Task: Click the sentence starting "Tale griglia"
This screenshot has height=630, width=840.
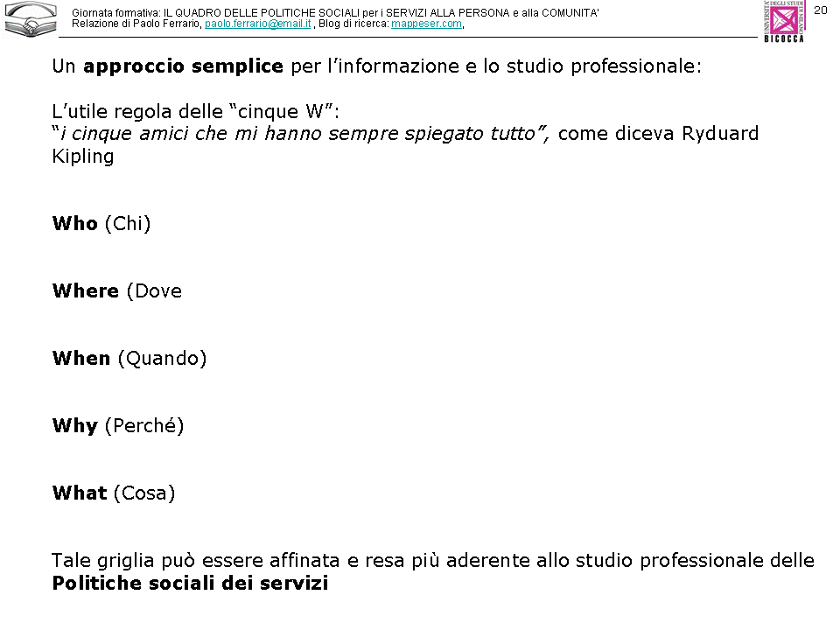Action: pyautogui.click(x=432, y=561)
